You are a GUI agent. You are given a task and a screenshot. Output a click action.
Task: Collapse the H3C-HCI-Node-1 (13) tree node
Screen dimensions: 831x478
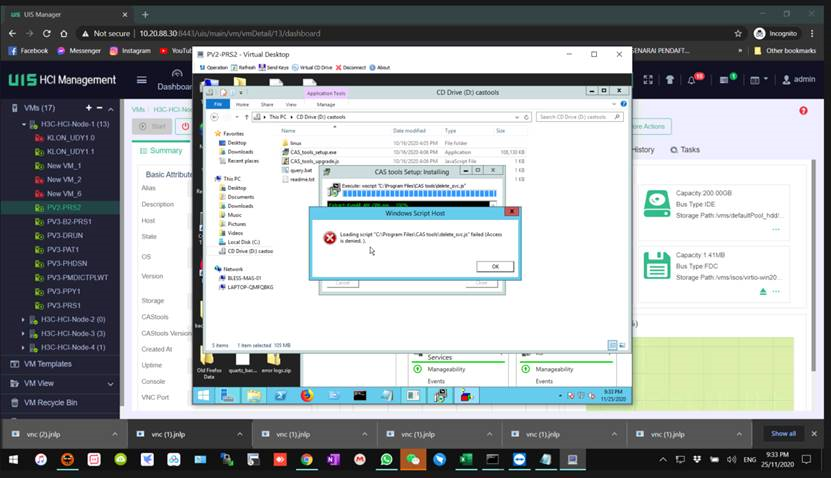[x=24, y=125]
